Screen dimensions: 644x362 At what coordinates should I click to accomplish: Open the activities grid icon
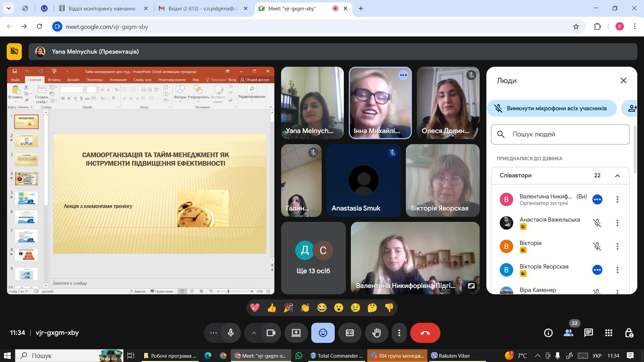tap(608, 333)
